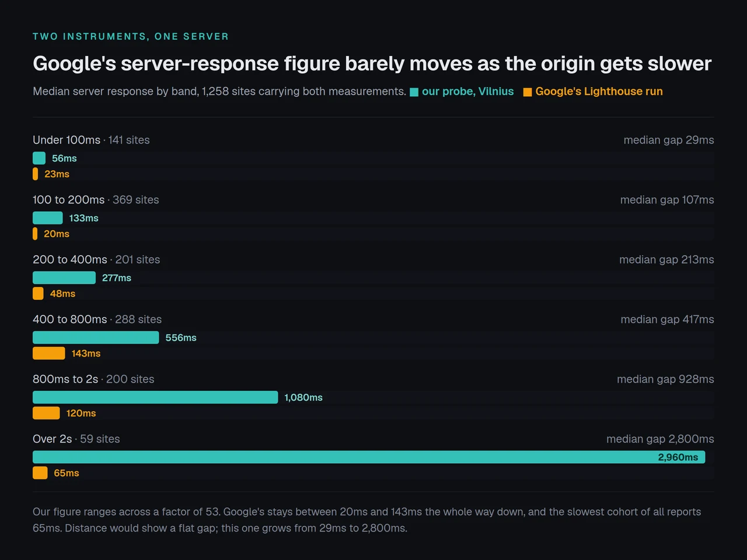Screen dimensions: 747x560
Task: Click the 'median gap 107ms' label
Action: pos(667,199)
